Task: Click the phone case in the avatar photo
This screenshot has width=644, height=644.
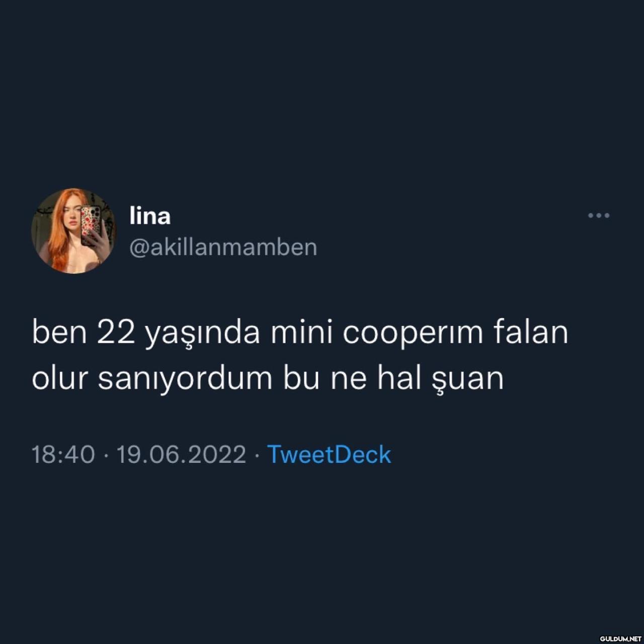Action: click(x=91, y=225)
